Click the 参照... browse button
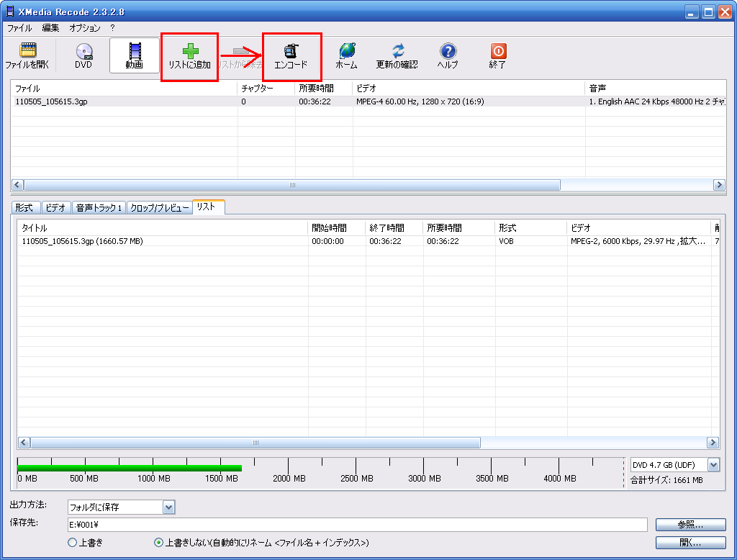Viewport: 737px width, 560px height. click(x=690, y=524)
